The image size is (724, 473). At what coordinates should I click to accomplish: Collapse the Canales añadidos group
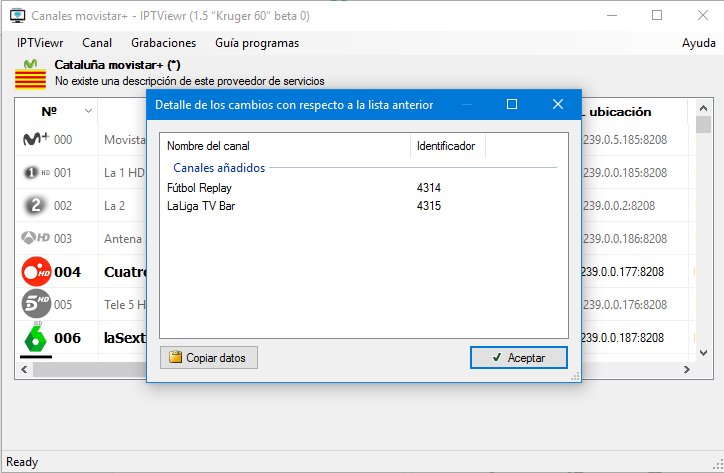point(219,168)
